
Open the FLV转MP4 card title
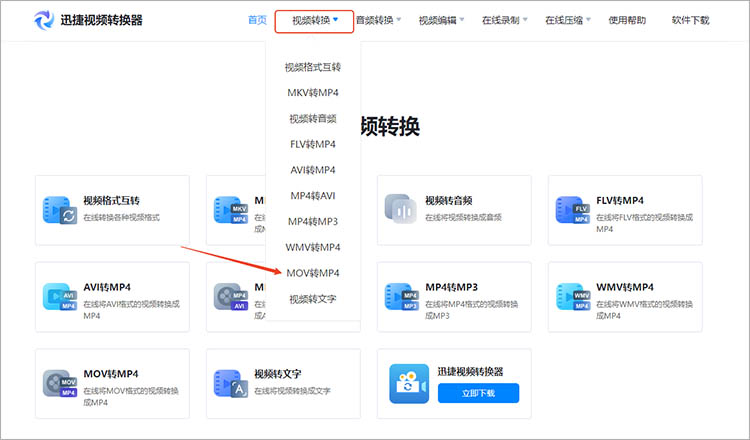(620, 200)
